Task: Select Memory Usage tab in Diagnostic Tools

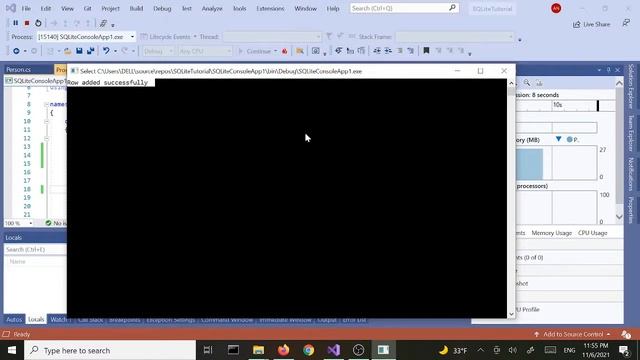Action: coord(551,233)
